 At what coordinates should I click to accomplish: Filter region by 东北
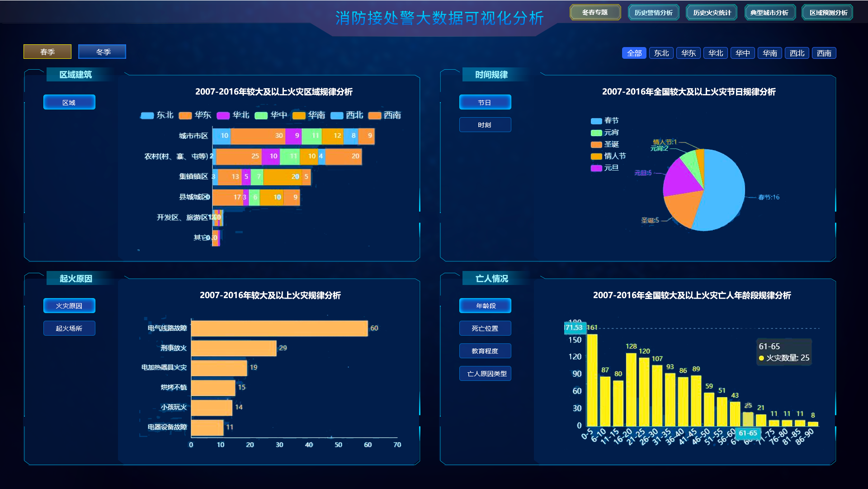coord(661,53)
